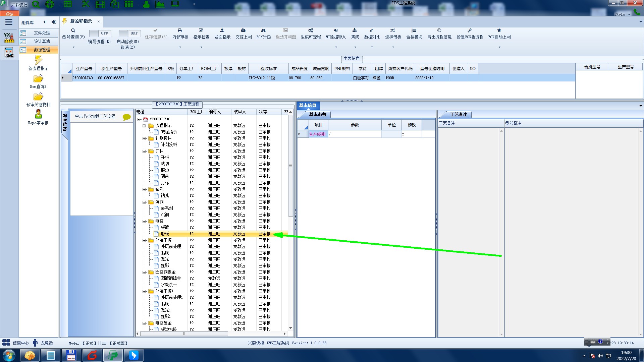Open dropdown arrow under 选择母板
Viewport: 644px width, 362px height.
point(393,47)
